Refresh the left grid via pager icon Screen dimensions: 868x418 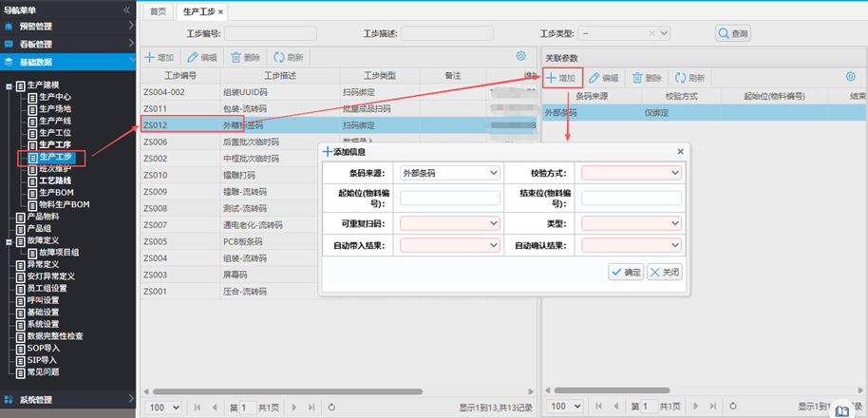[331, 407]
